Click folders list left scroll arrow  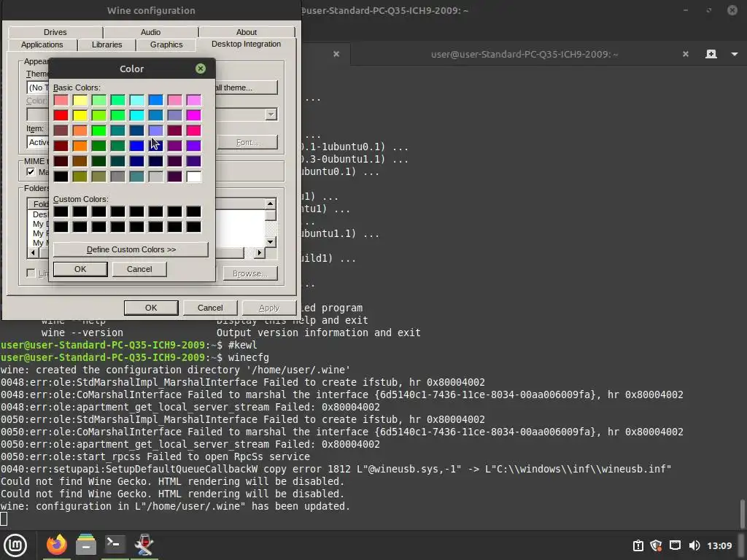pos(33,253)
